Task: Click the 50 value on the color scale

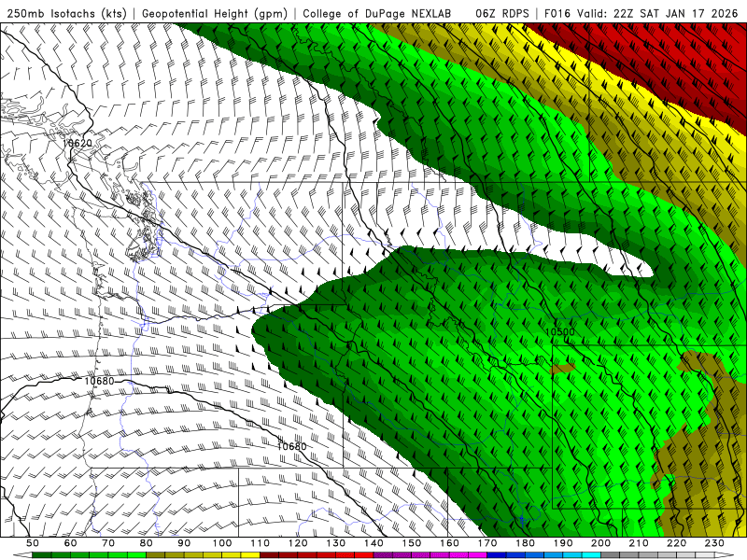Action: [x=32, y=543]
